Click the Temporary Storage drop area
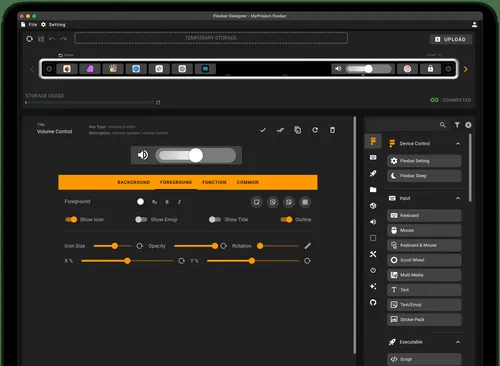 tap(211, 38)
